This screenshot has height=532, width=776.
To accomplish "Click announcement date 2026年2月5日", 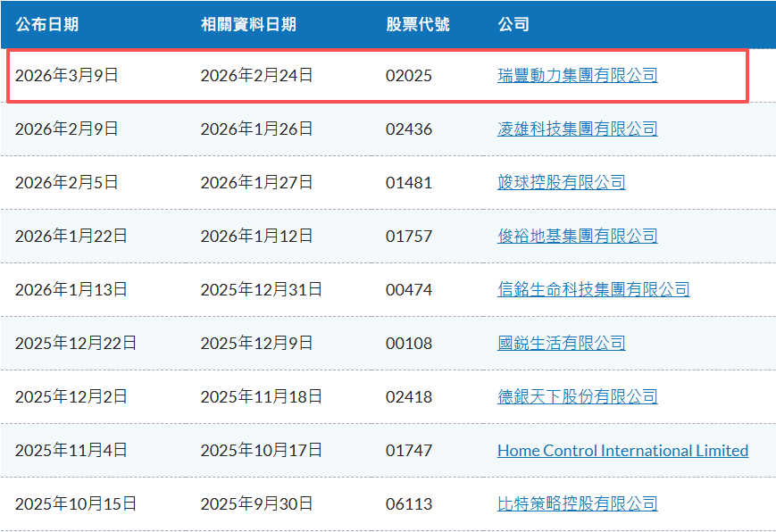I will click(x=66, y=182).
